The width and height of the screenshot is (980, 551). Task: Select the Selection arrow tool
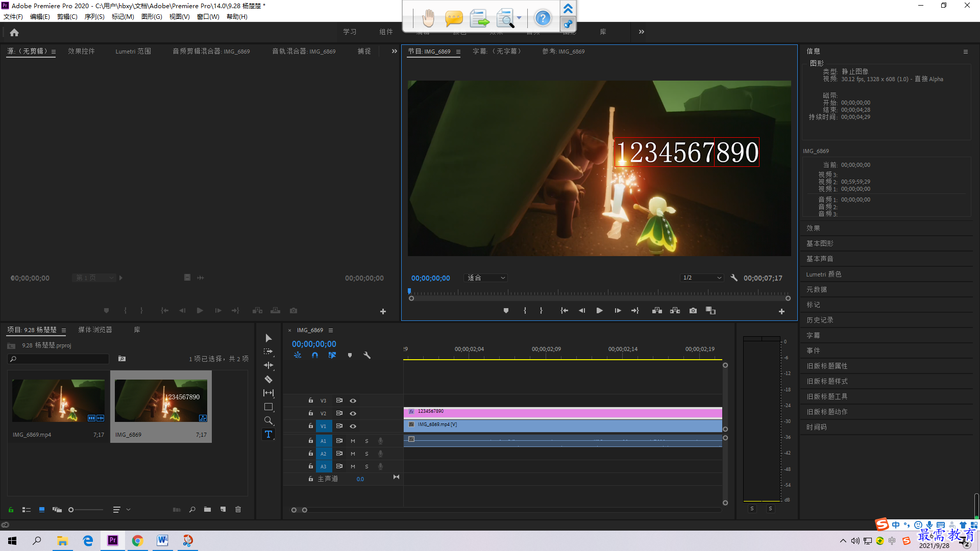(x=268, y=338)
